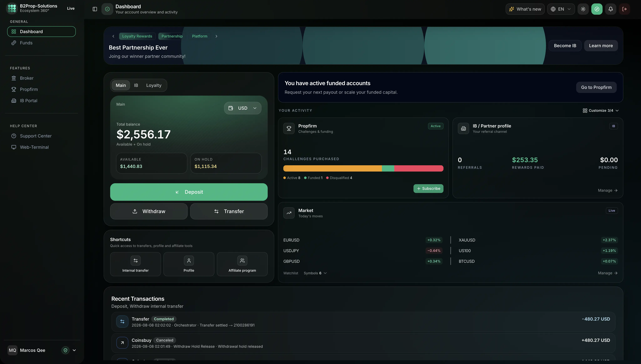Expand the Symbols 6 dropdown
This screenshot has height=364, width=641.
tap(315, 273)
